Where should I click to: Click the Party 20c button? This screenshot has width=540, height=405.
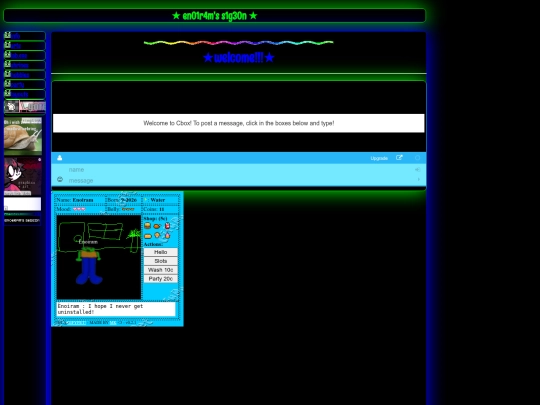(160, 279)
